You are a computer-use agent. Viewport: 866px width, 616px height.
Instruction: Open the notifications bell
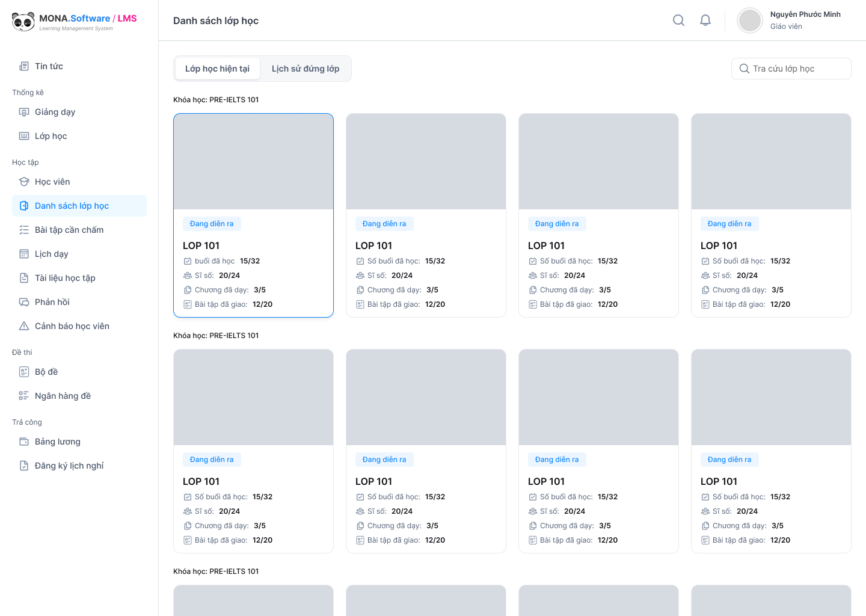(x=705, y=20)
